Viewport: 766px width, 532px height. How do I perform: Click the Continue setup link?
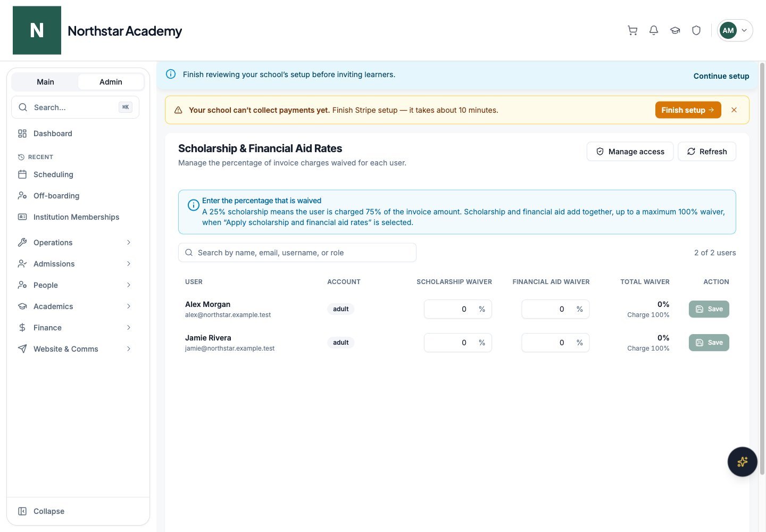pos(721,76)
